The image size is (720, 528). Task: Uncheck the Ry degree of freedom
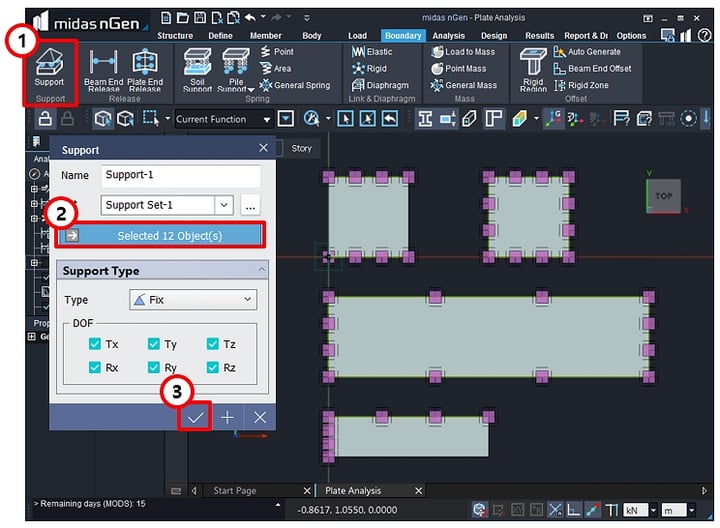pos(153,367)
